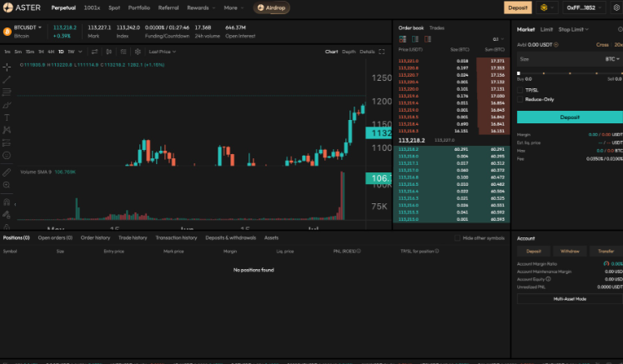Image resolution: width=623 pixels, height=364 pixels.
Task: Click the Withdraw button in Account
Action: pos(570,252)
